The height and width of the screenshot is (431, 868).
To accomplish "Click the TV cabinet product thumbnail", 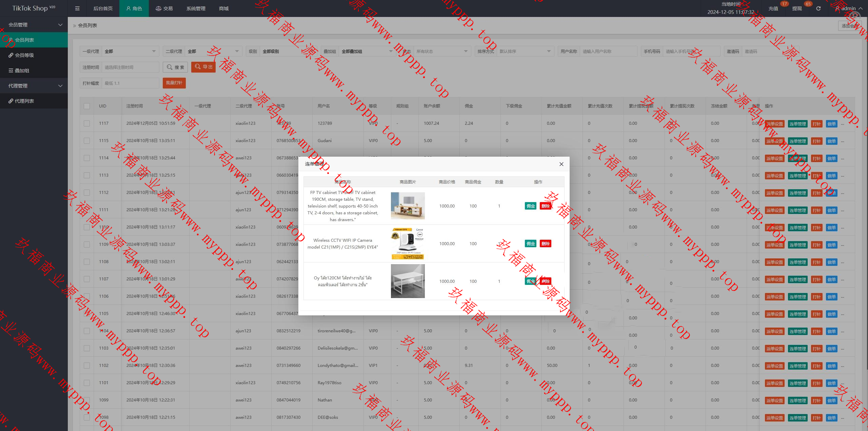I will (408, 206).
